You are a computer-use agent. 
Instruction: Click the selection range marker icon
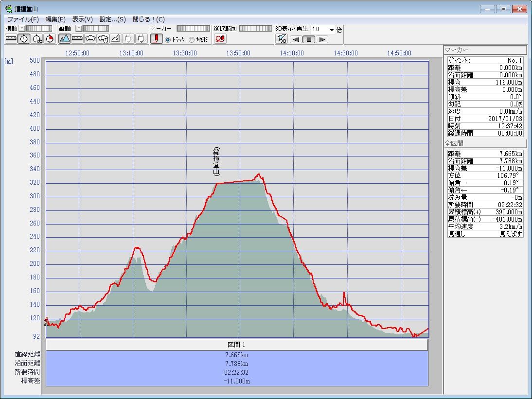click(x=220, y=39)
